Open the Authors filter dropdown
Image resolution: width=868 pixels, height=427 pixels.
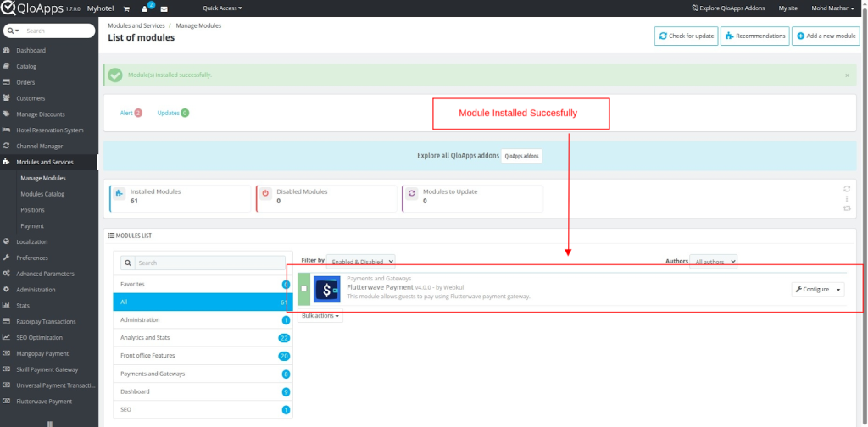pos(713,262)
